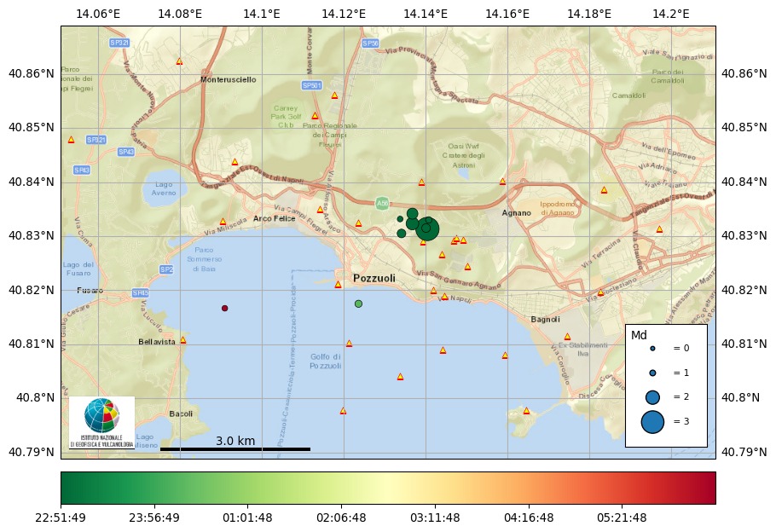The width and height of the screenshot is (776, 532).
Task: Click the Lago Averno lake label
Action: pos(165,188)
